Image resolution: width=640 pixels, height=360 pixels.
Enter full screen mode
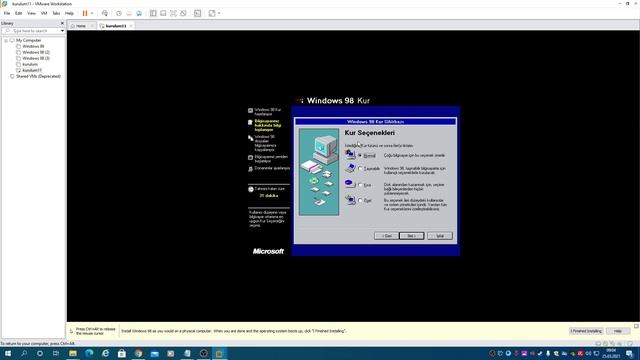173,13
